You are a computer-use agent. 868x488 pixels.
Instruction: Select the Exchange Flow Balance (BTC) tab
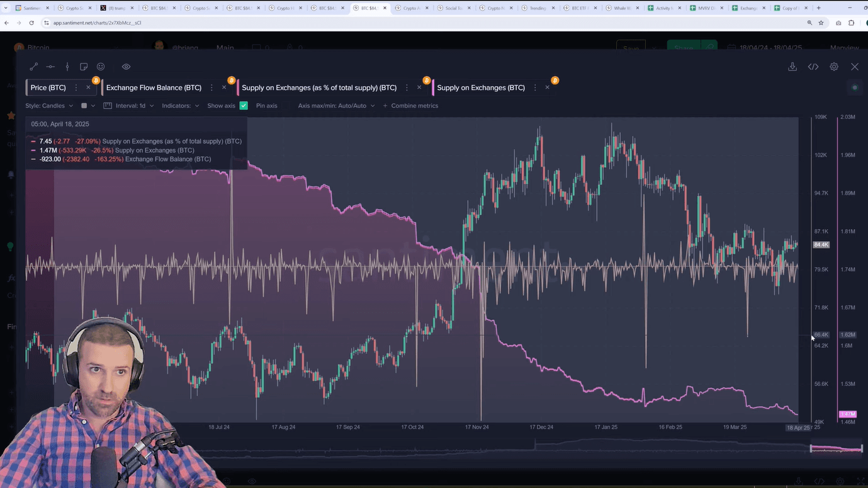pos(154,88)
